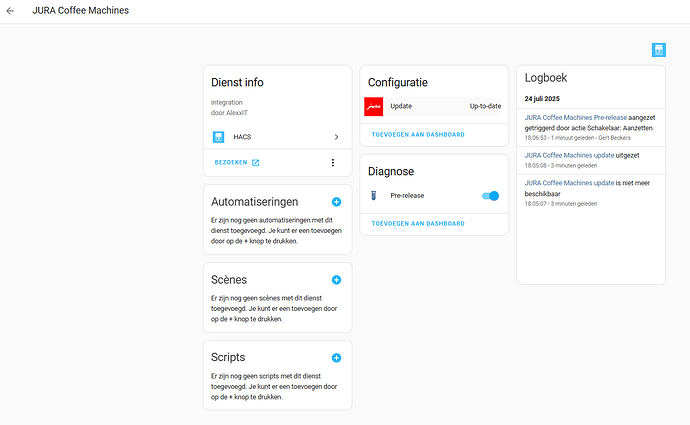
Task: Click the JURA logo next to Update
Action: (374, 106)
